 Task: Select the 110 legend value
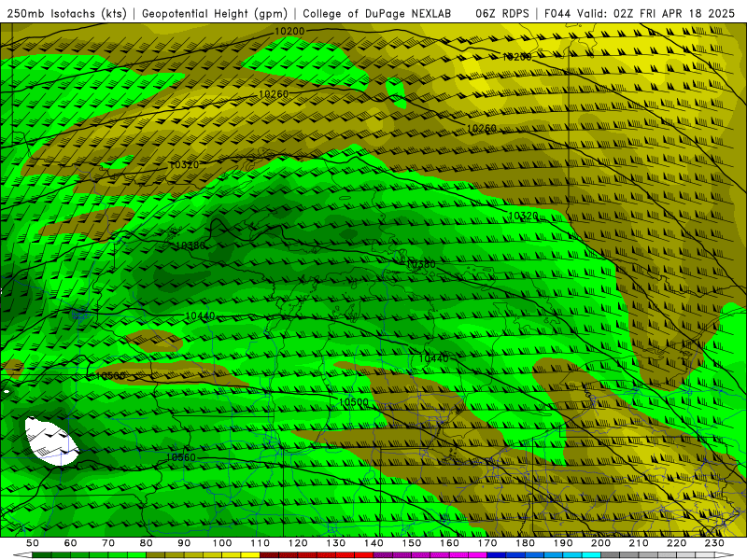click(x=260, y=543)
